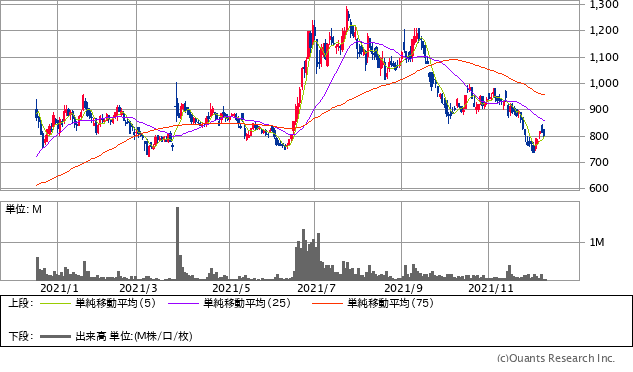
Task: Click the 2021/5 date label
Action: pyautogui.click(x=231, y=288)
